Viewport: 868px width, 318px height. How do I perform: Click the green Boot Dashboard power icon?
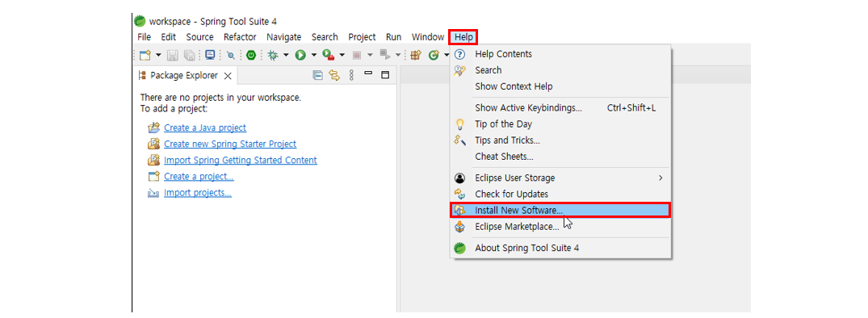pos(251,55)
